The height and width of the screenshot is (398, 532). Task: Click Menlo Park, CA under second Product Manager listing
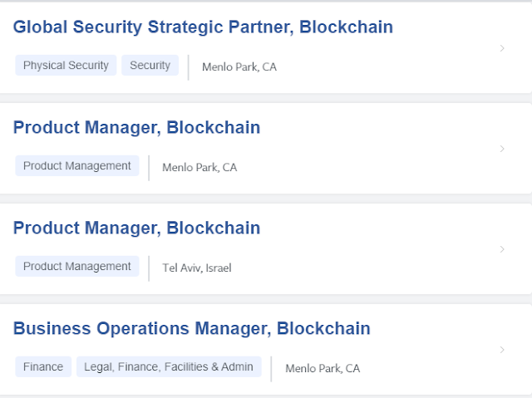click(199, 168)
